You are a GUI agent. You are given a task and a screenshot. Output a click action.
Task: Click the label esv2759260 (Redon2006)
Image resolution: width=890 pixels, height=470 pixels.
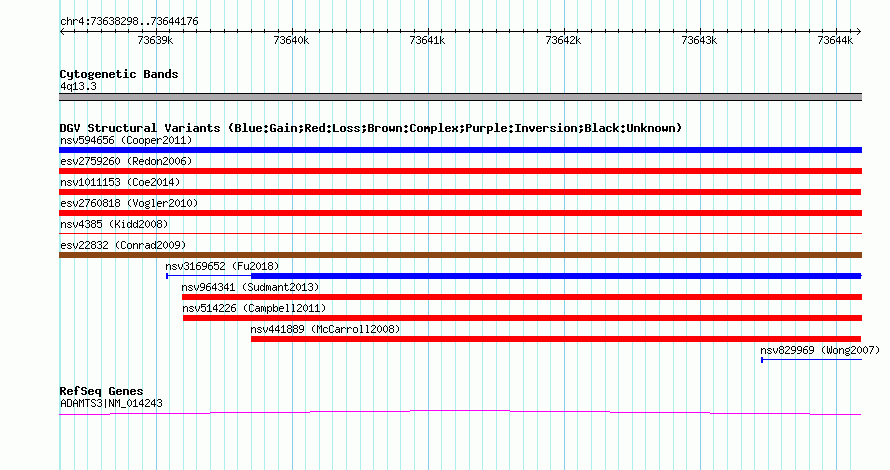pos(126,161)
